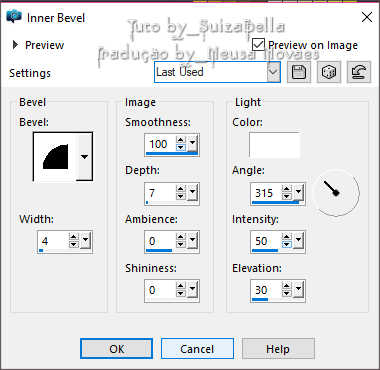Click the Shininess value field
The height and width of the screenshot is (370, 380).
point(160,290)
